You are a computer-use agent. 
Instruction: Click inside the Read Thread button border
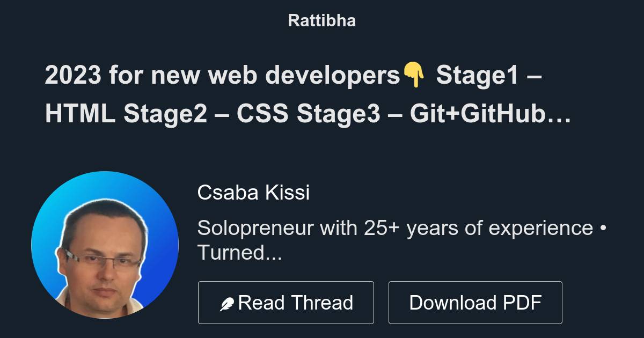coord(286,302)
